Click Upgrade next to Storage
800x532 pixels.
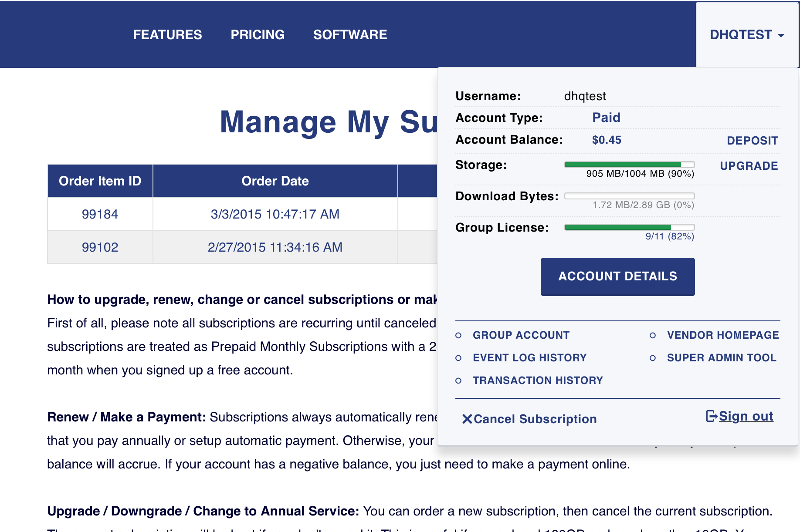coord(749,166)
